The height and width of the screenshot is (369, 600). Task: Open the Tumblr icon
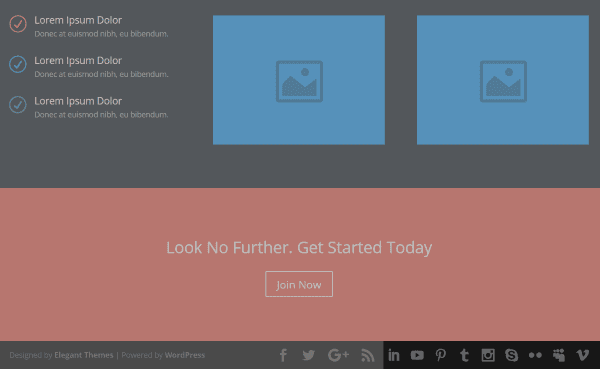464,355
